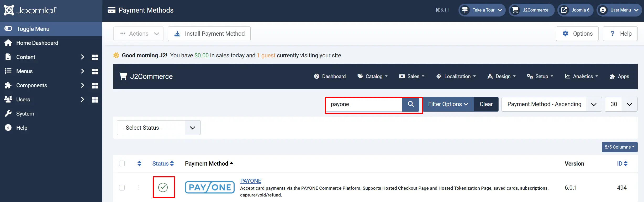Sort by Status column

click(x=163, y=163)
